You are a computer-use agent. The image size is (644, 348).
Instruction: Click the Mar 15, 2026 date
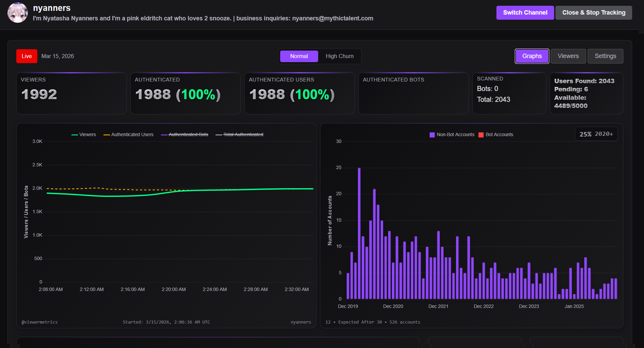coord(58,56)
